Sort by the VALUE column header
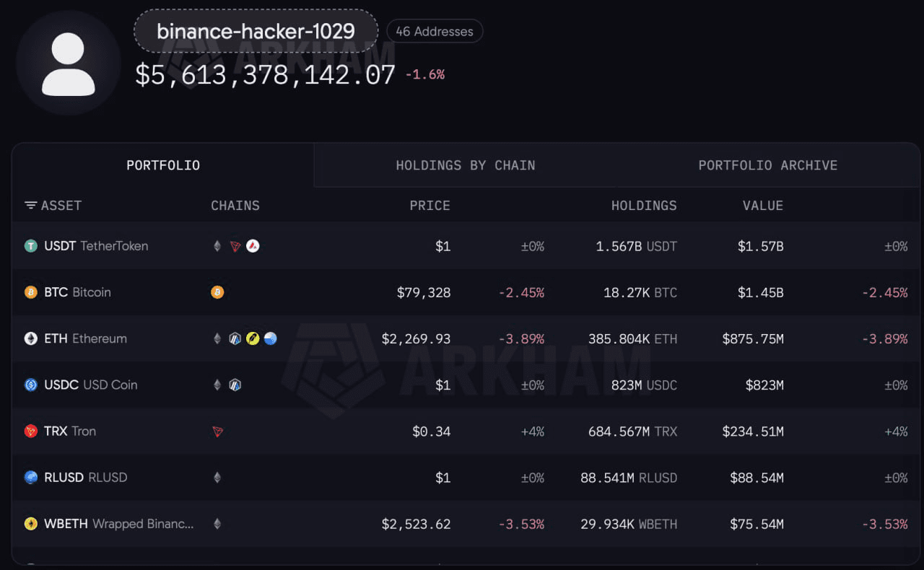This screenshot has width=924, height=570. [763, 206]
